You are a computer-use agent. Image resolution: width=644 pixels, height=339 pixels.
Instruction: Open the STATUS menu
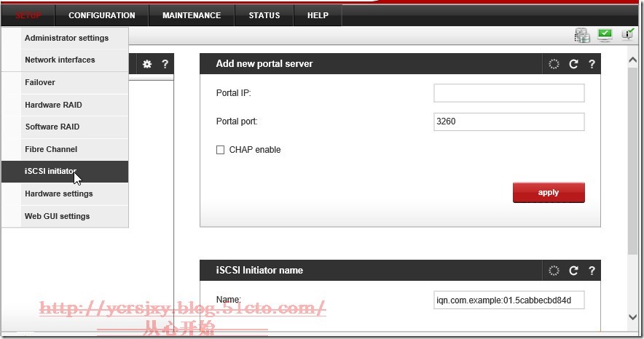tap(264, 15)
